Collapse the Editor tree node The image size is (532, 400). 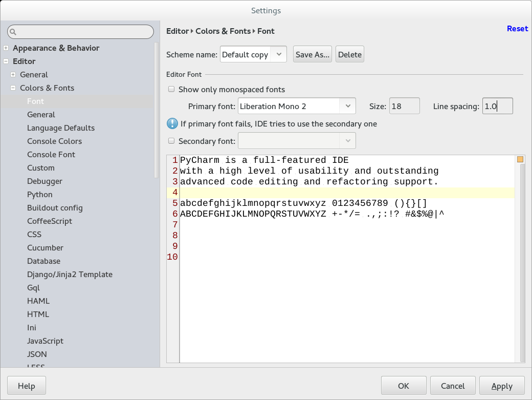pyautogui.click(x=6, y=61)
